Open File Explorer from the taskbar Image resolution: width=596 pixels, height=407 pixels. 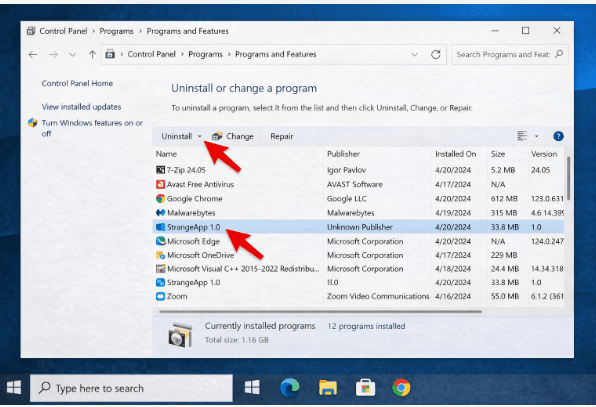click(x=328, y=388)
